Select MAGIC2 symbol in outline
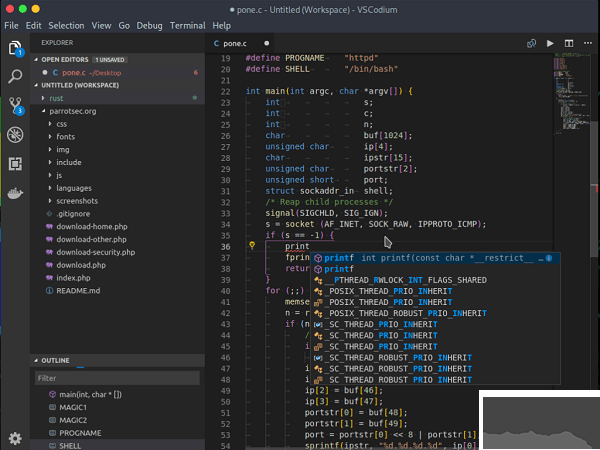600x450 pixels. (73, 420)
